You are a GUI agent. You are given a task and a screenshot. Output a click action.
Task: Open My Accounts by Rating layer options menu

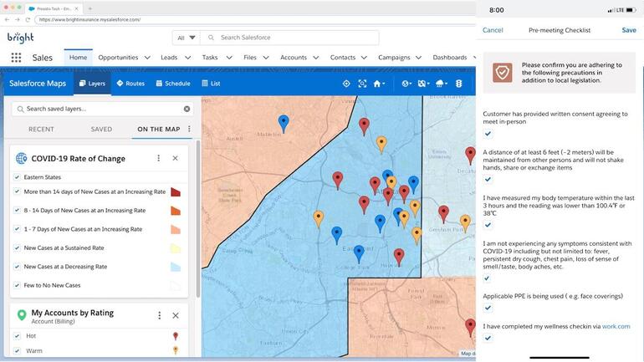tap(160, 315)
